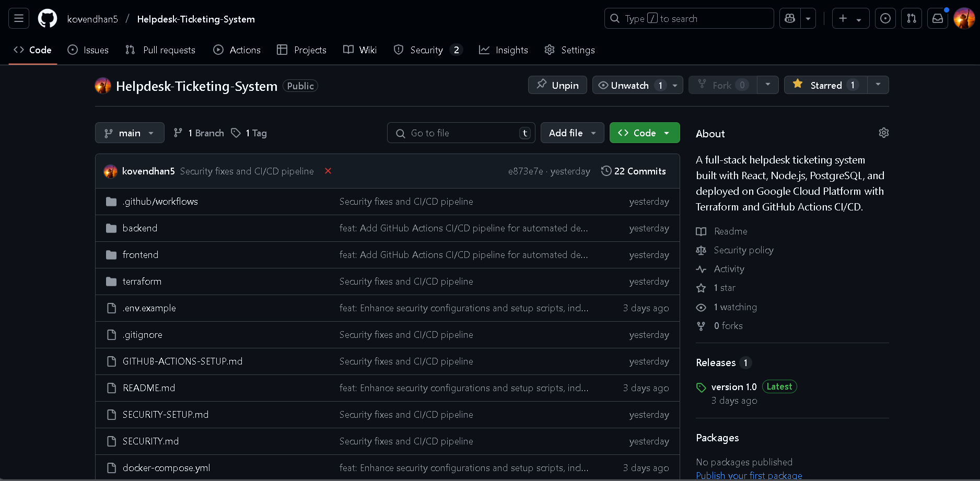Open the Unwatch notifications dropdown
This screenshot has width=980, height=481.
tap(637, 85)
